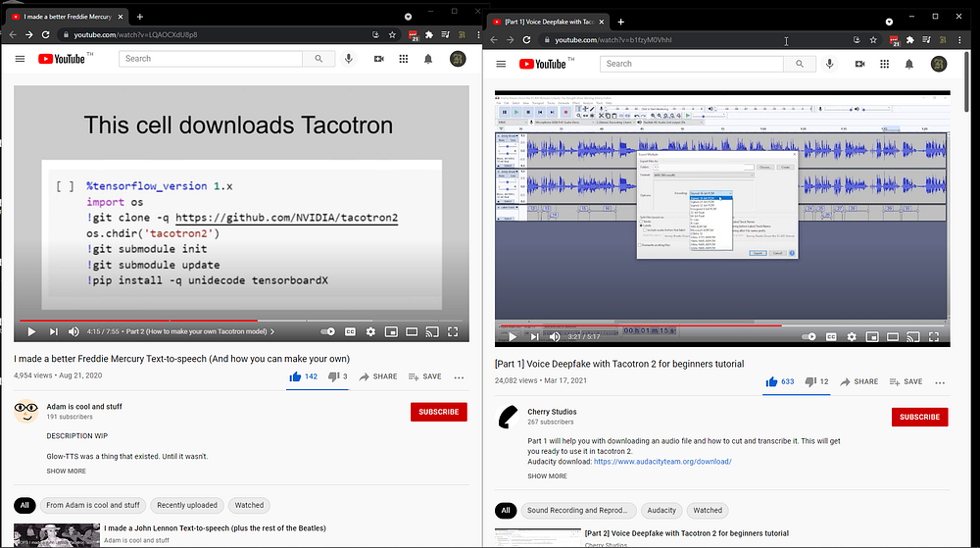The width and height of the screenshot is (980, 548).
Task: Open player settings gear in left video
Action: [370, 331]
